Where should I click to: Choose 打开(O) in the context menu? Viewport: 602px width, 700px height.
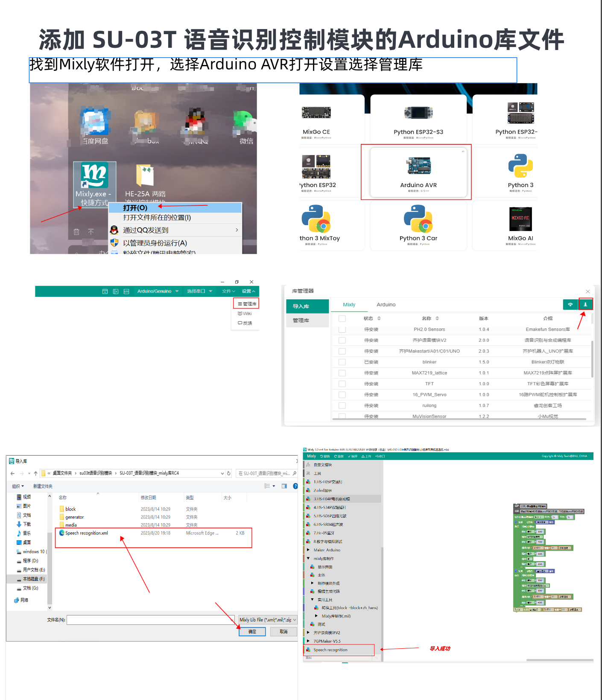point(175,208)
